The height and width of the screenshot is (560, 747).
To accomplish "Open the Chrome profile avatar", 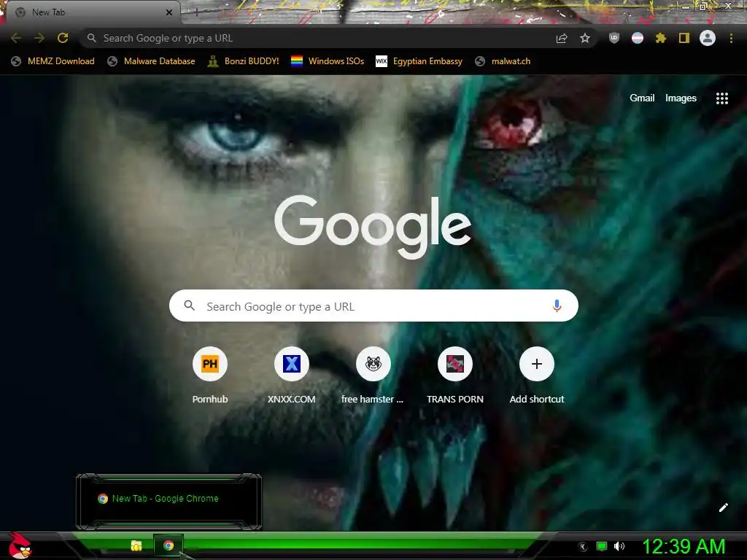I will point(708,38).
